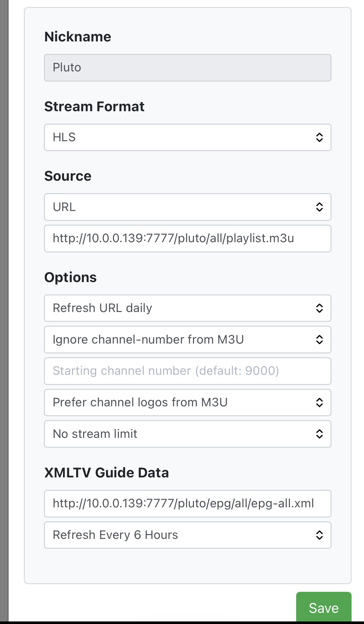
Task: Focus the playlist.m3u source URL field
Action: point(187,238)
